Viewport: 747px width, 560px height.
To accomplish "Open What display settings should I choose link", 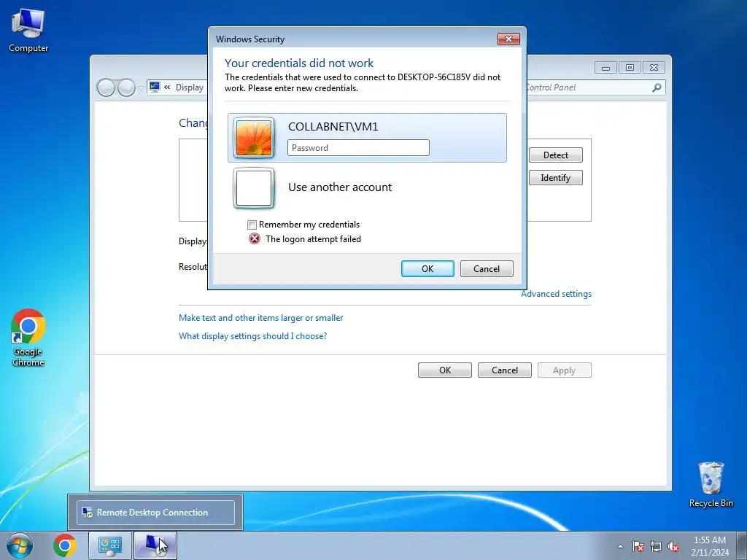I will (x=252, y=335).
